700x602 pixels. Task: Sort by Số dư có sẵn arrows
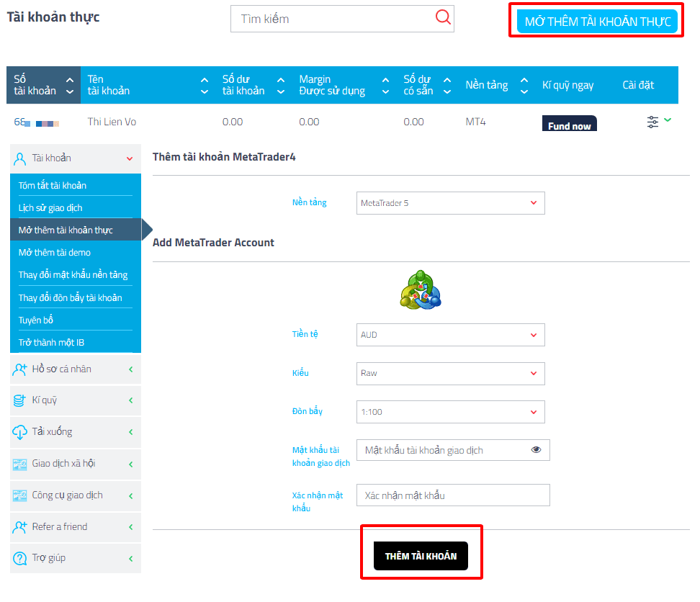[x=447, y=85]
